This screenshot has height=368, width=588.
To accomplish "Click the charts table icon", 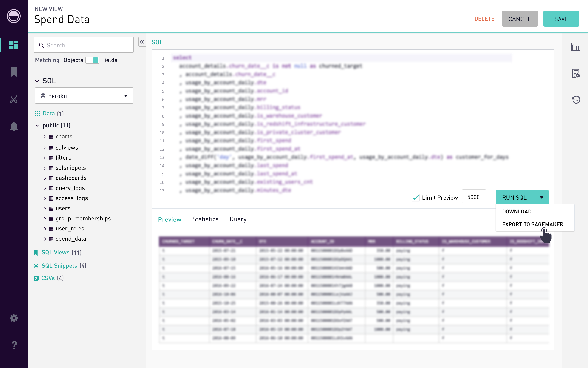I will tap(51, 137).
